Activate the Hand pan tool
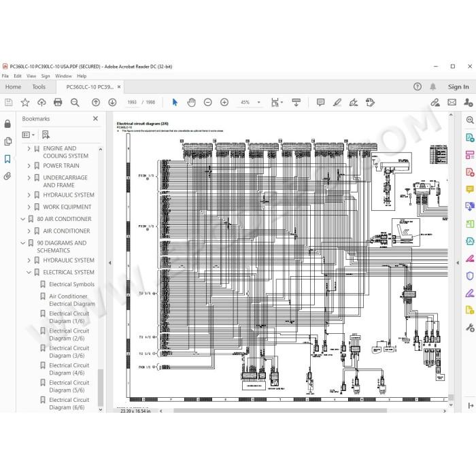 click(191, 102)
